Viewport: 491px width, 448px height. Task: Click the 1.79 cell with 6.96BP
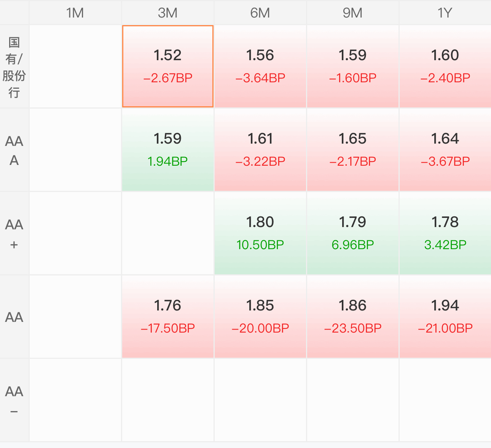[x=353, y=233]
